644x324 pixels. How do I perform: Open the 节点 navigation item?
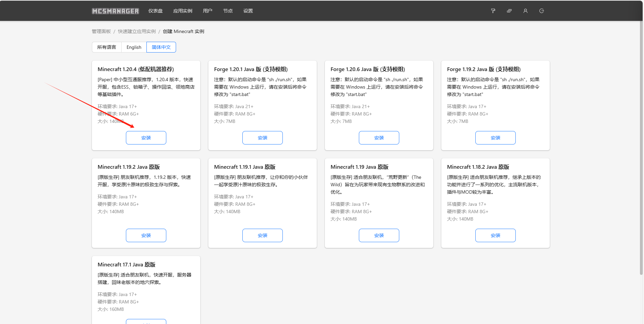tap(228, 11)
